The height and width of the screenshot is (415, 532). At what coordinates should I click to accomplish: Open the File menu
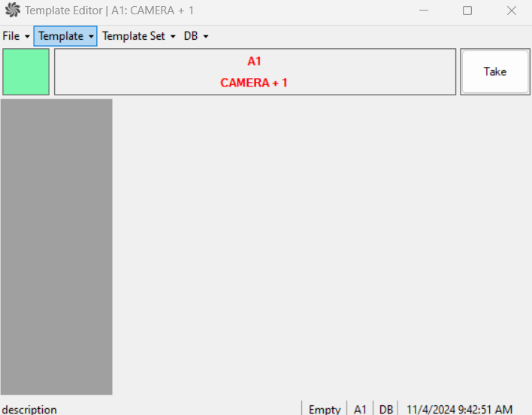[16, 36]
